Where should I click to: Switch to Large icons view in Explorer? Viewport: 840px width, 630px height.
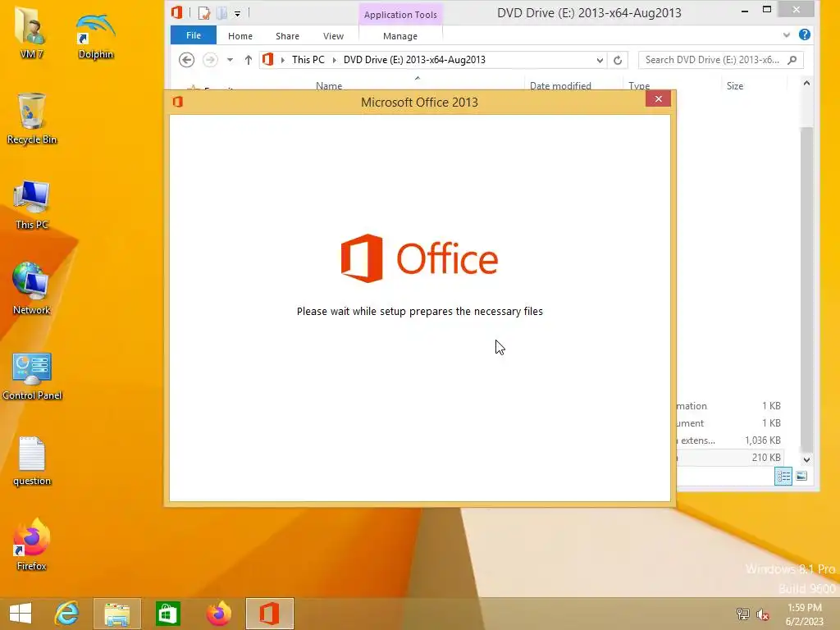801,476
